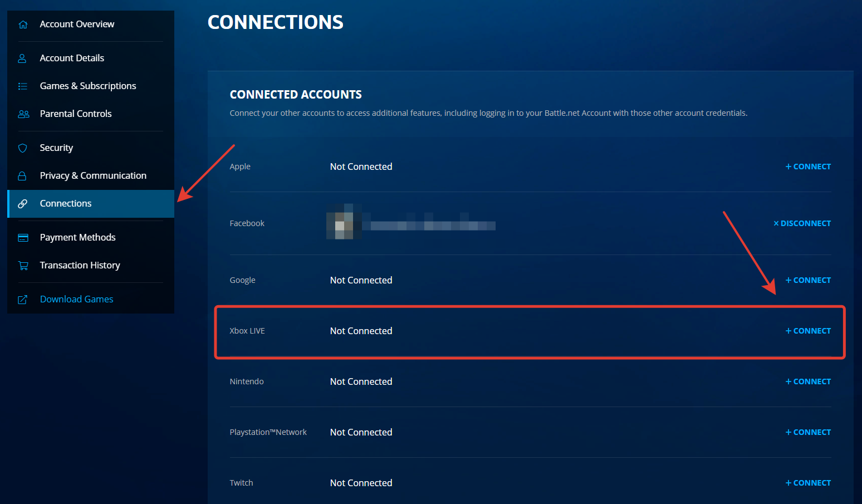Image resolution: width=862 pixels, height=504 pixels.
Task: Click the two-people Parental Controls icon
Action: click(x=23, y=114)
